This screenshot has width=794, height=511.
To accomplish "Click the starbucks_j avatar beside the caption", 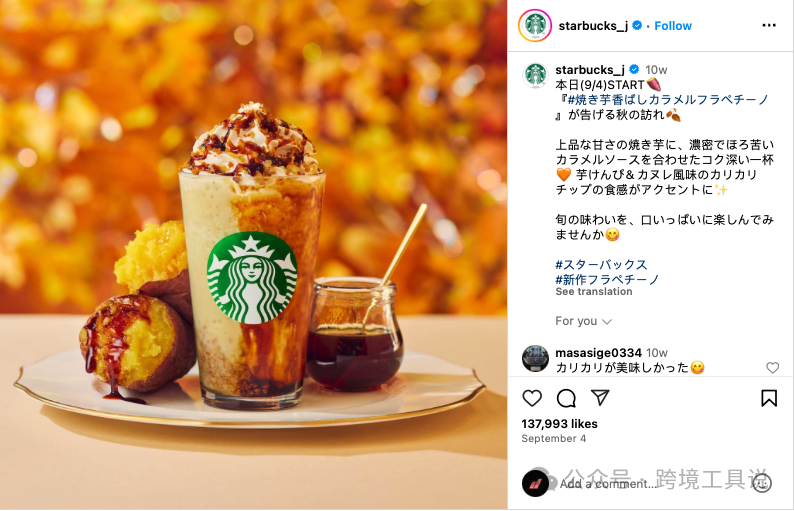I will (535, 75).
